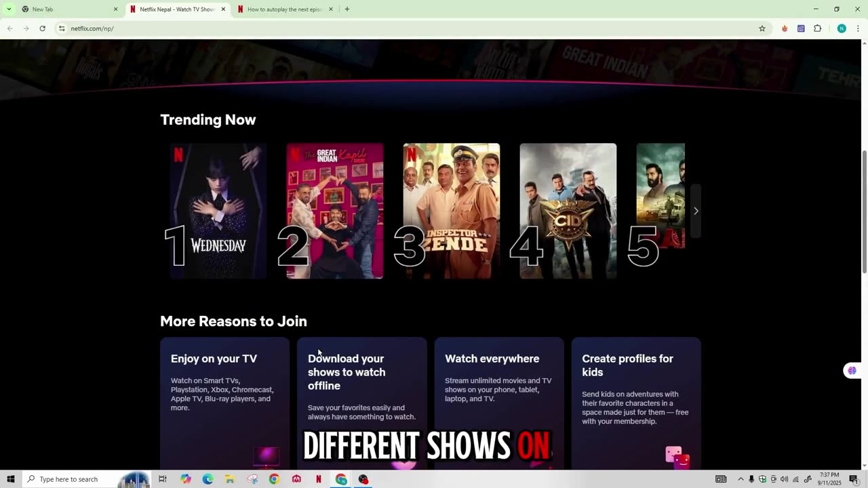
Task: Open the purple camera extension icon
Action: tap(801, 28)
